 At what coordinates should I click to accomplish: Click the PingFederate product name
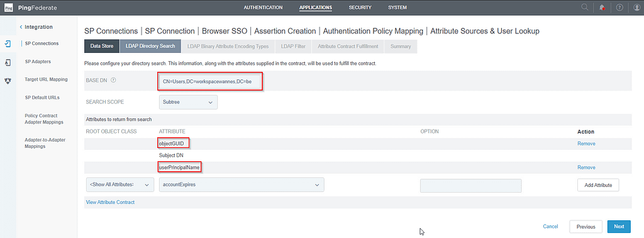click(x=37, y=8)
